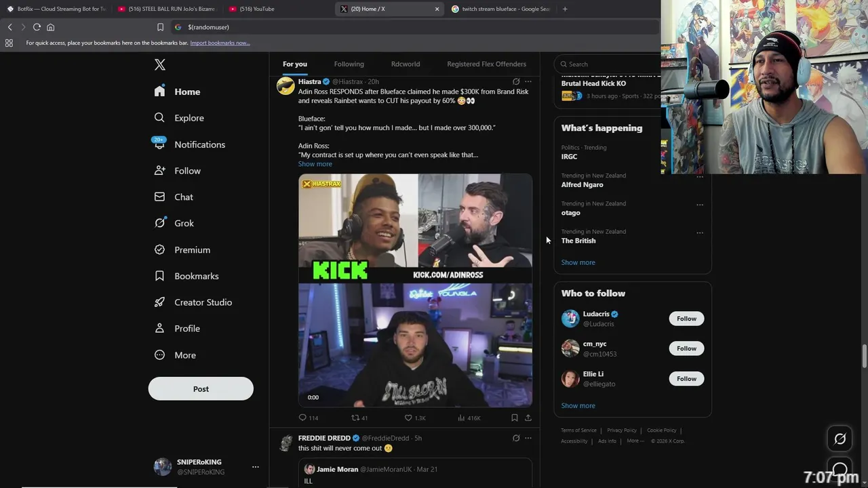868x488 pixels.
Task: Click the X logo in sidebar
Action: (x=159, y=65)
